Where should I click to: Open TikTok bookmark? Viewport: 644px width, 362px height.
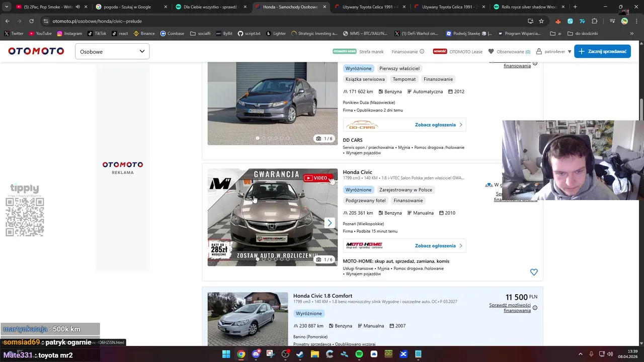click(97, 34)
